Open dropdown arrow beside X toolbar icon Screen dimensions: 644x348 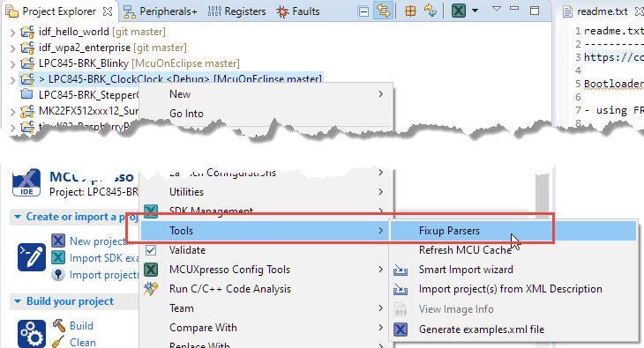point(476,11)
